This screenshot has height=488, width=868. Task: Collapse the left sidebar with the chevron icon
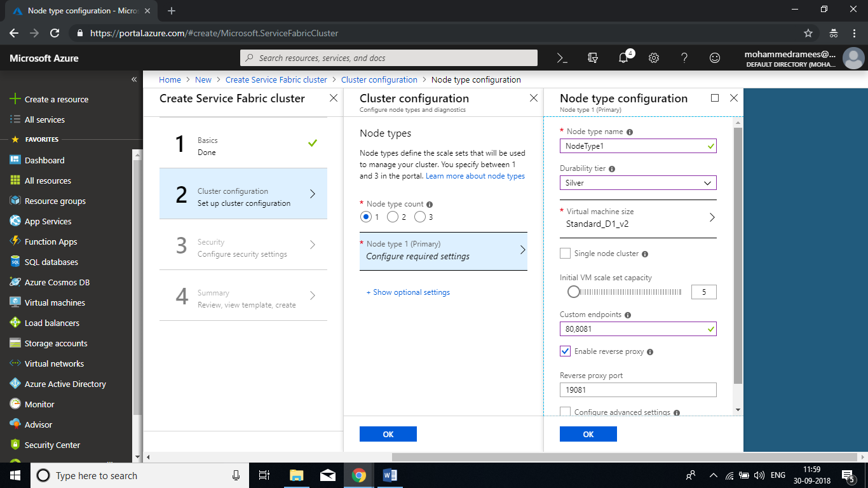[x=134, y=79]
